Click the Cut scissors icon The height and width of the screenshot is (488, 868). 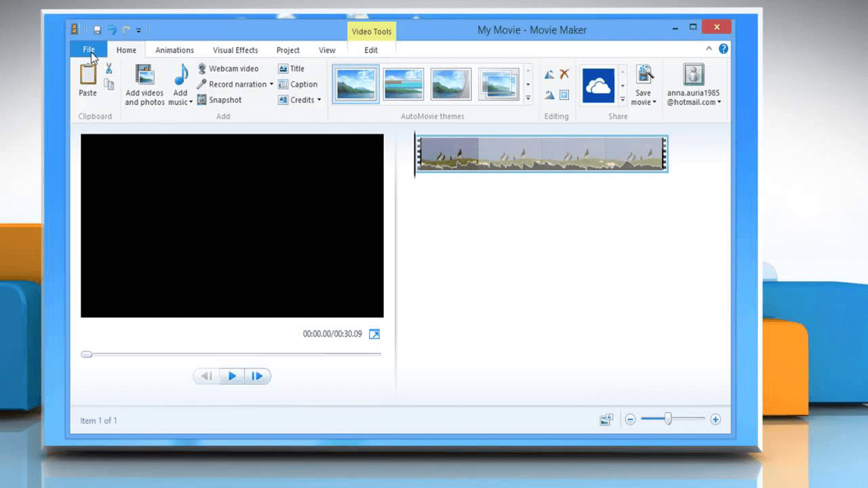pos(108,68)
